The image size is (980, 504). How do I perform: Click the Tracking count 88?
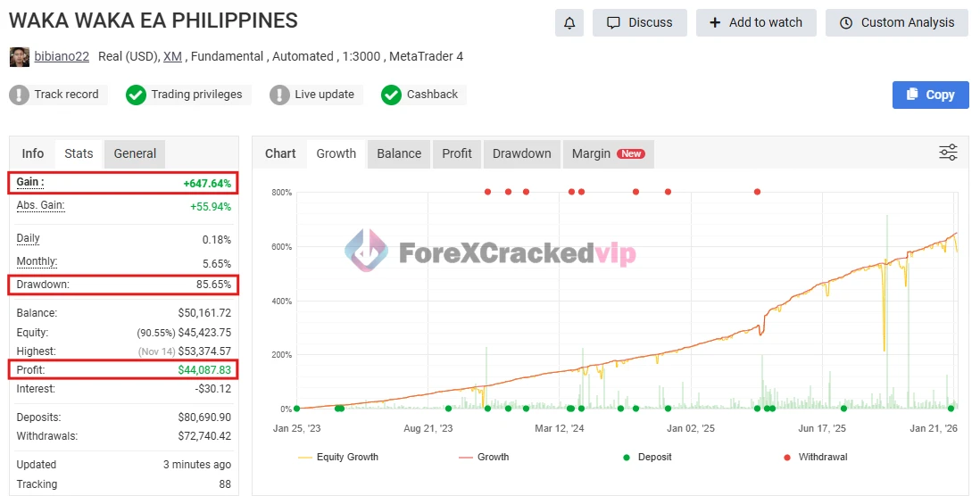click(225, 484)
